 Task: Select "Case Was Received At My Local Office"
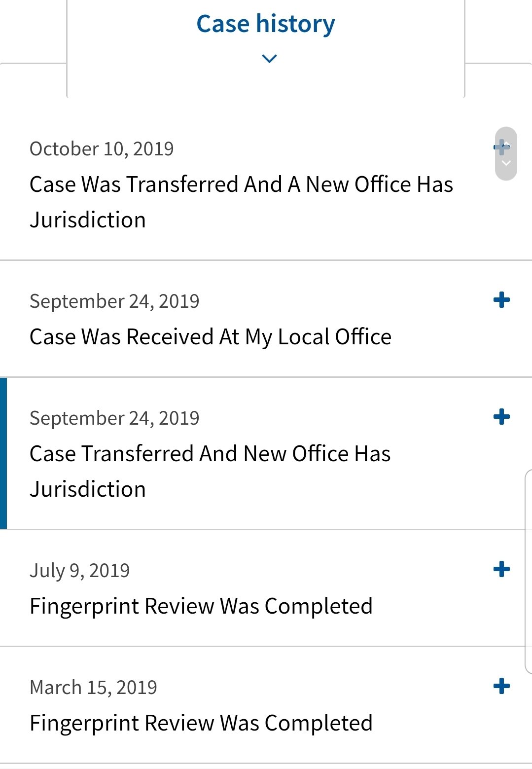tap(211, 337)
